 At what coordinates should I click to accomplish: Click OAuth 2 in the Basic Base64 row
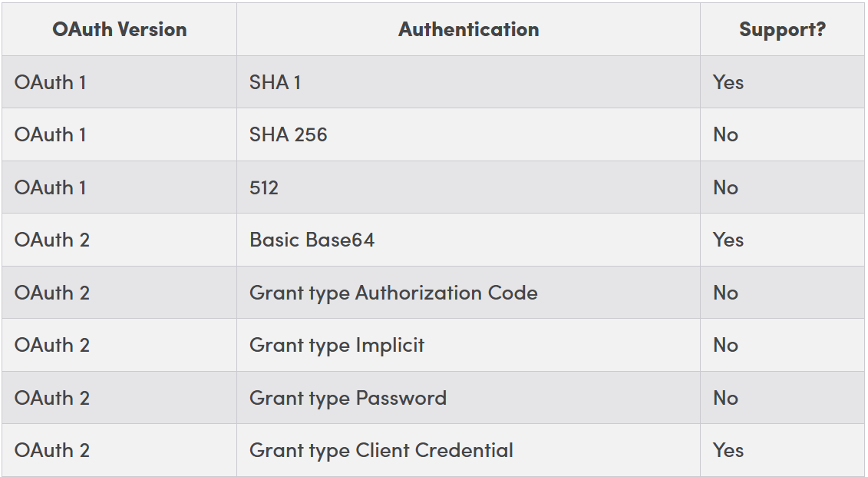click(x=51, y=240)
